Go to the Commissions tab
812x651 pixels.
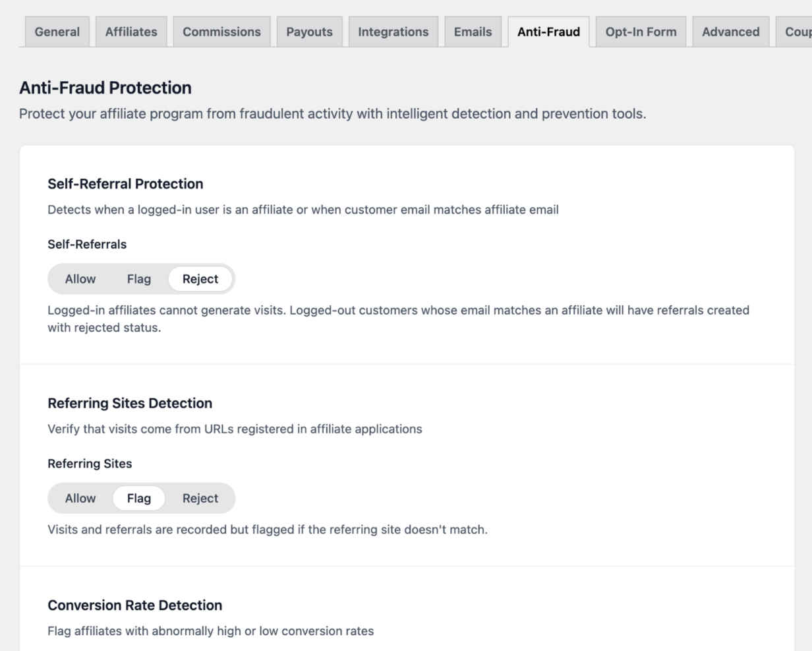[x=221, y=31]
